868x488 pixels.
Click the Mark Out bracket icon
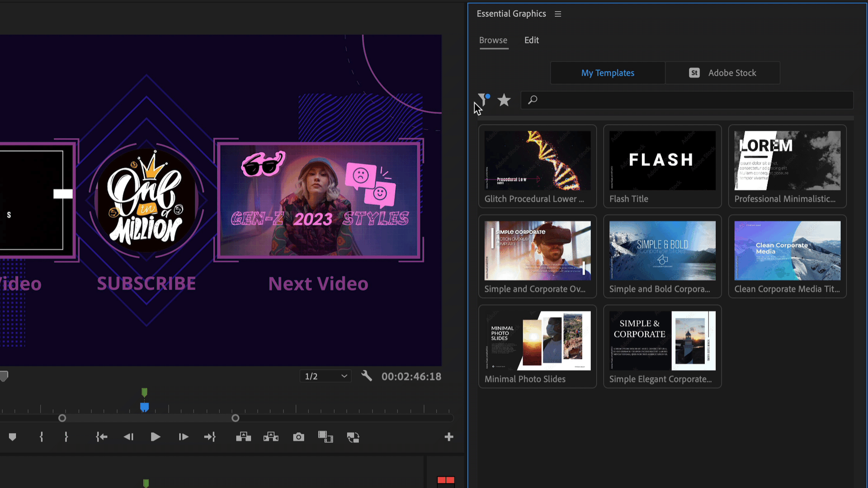point(66,437)
